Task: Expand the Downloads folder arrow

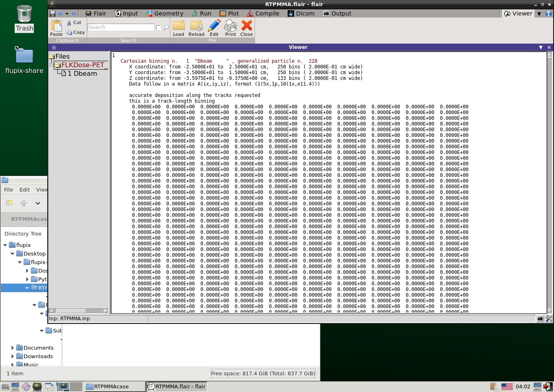Action: [12, 356]
